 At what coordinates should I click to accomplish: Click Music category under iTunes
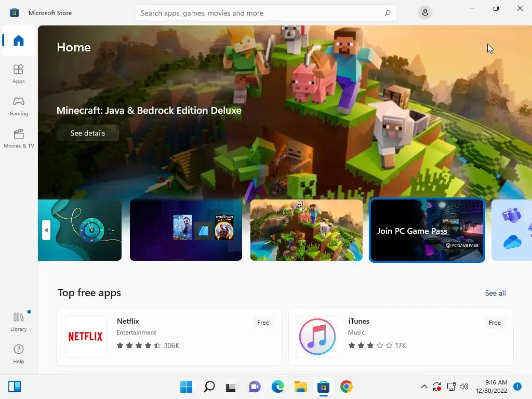(x=356, y=332)
